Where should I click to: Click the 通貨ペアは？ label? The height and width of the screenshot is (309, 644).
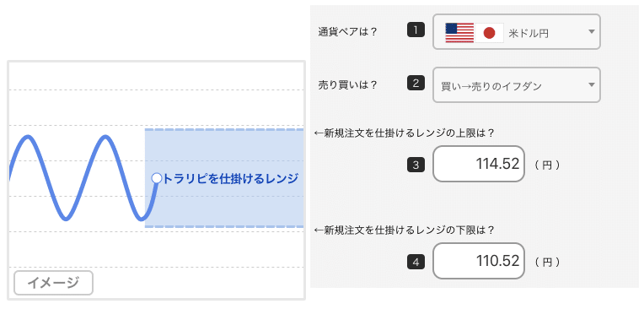point(347,32)
